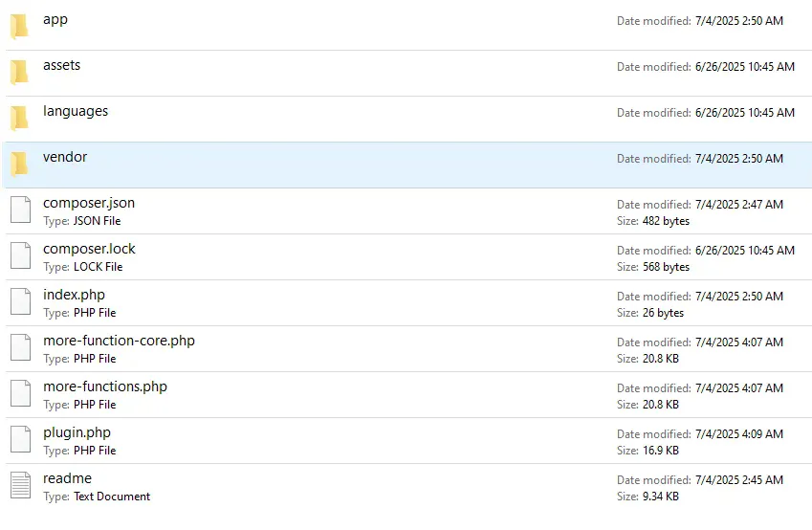Click the languages folder icon
The image size is (812, 530).
tap(19, 119)
